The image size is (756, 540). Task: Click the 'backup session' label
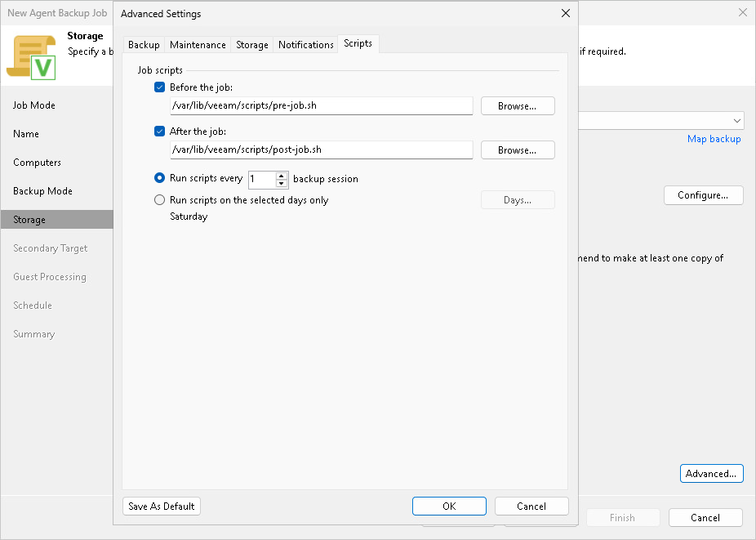pyautogui.click(x=326, y=179)
